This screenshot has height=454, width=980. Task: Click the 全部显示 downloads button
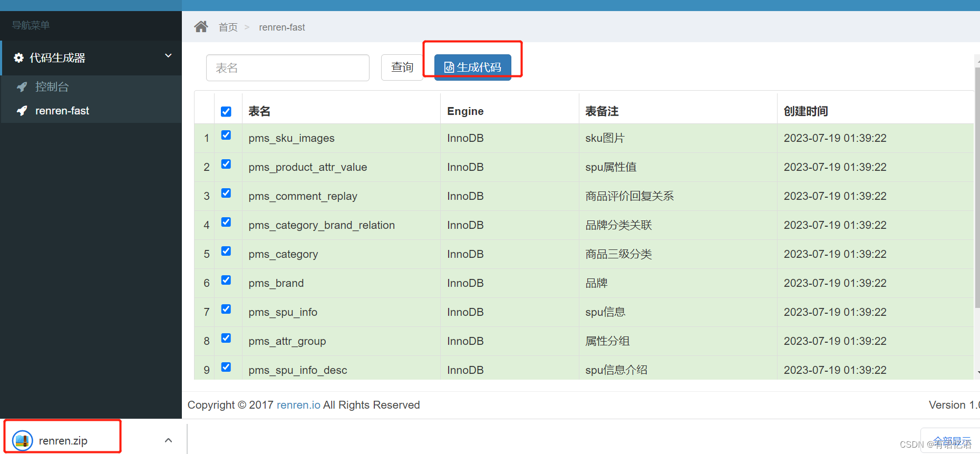pyautogui.click(x=952, y=441)
